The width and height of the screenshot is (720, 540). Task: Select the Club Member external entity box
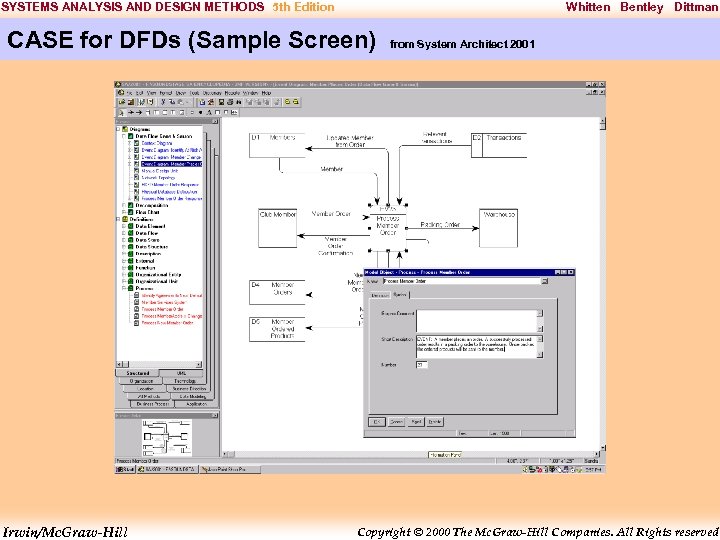click(x=277, y=228)
